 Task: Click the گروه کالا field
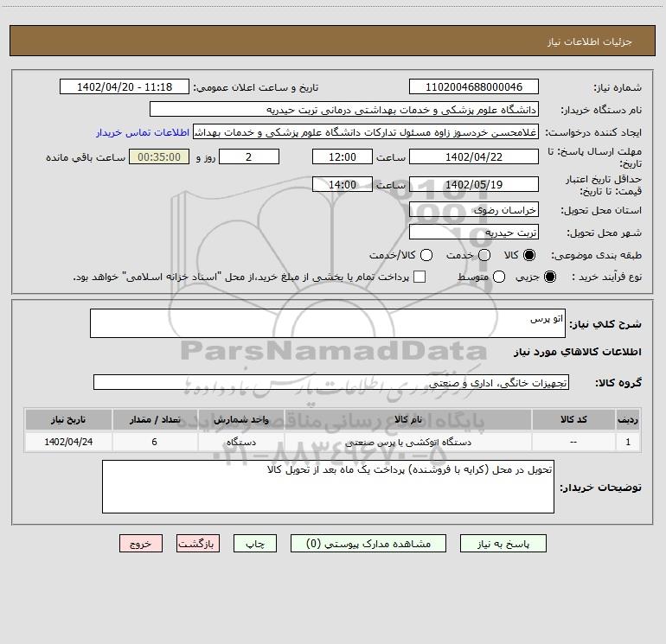[331, 382]
